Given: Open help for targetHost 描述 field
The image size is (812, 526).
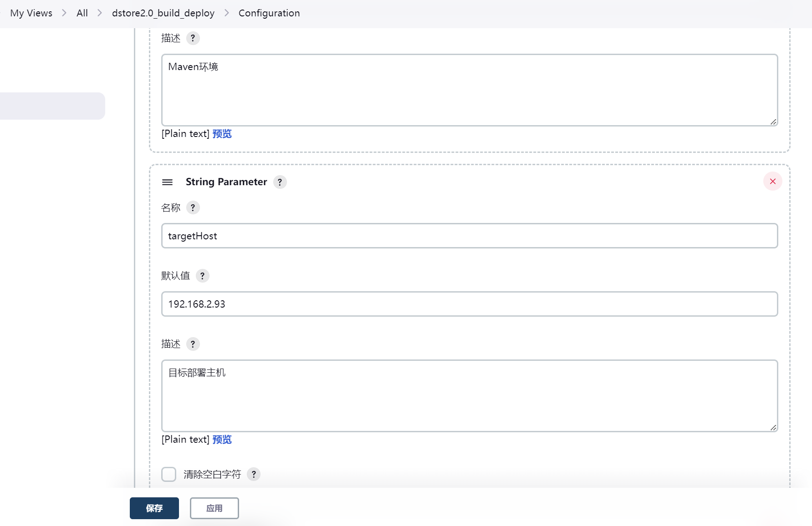Looking at the screenshot, I should click(193, 344).
